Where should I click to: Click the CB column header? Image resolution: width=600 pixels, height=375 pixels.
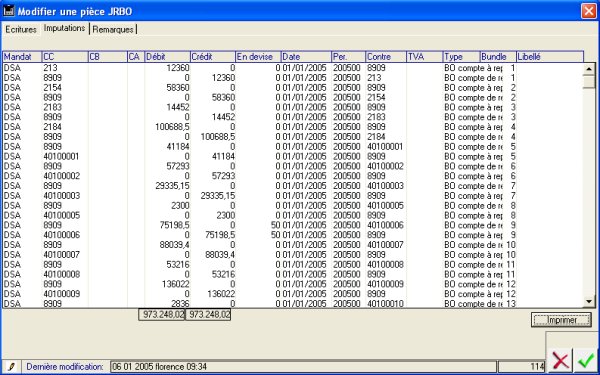[108, 57]
